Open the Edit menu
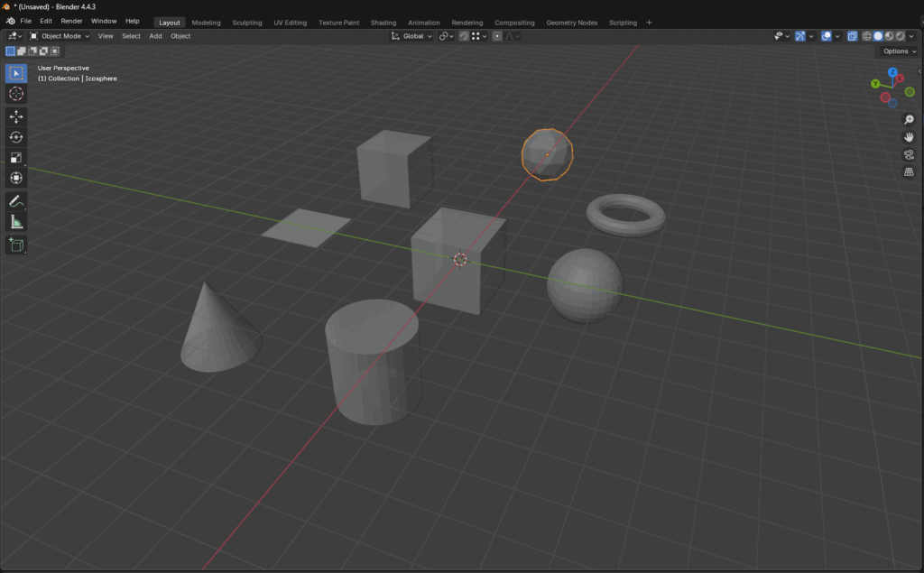 (46, 22)
